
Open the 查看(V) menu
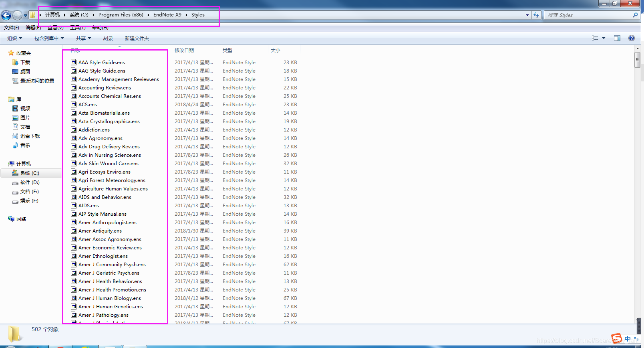(55, 28)
